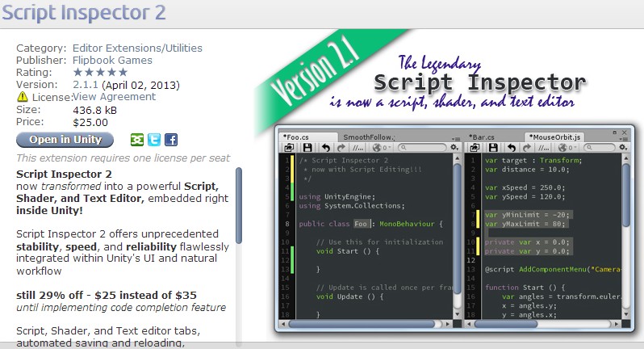Click code line 'var xSpeed = 250.0;'
The width and height of the screenshot is (644, 349).
tap(525, 187)
